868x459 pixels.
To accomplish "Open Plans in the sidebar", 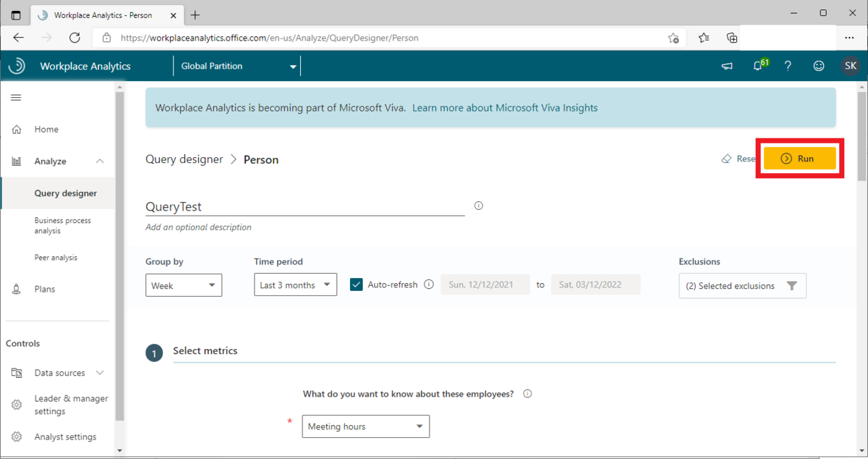I will pyautogui.click(x=45, y=289).
